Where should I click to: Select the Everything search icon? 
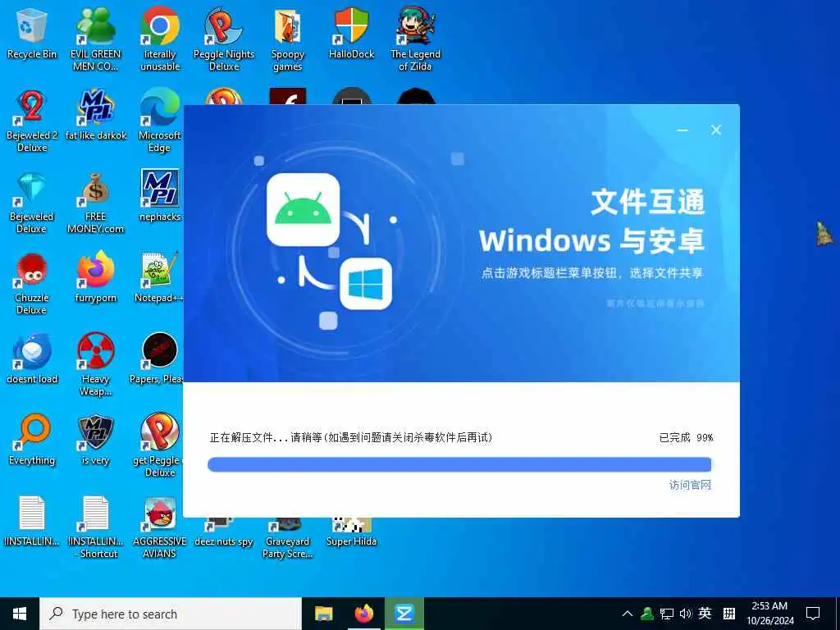pos(32,441)
